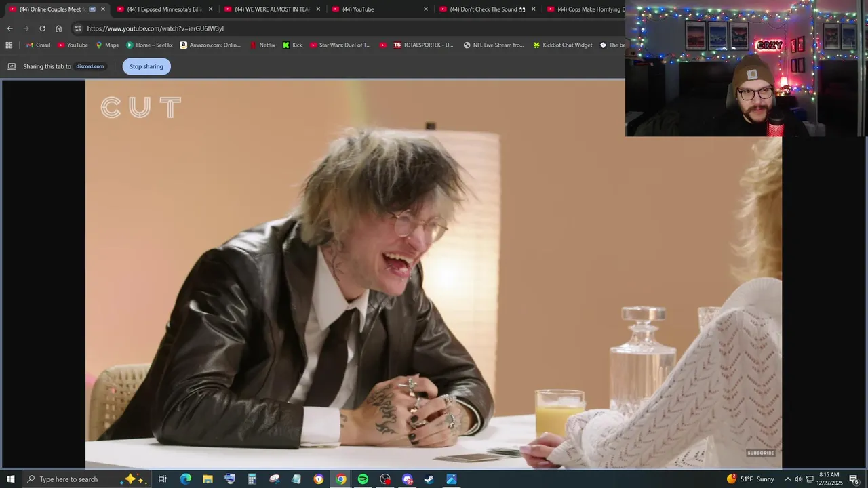Open the YouTube bookmark

[x=73, y=45]
